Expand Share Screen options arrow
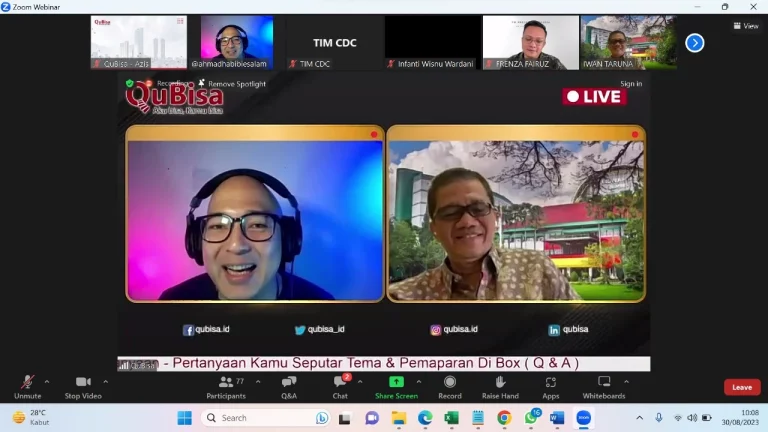This screenshot has height=432, width=768. pos(419,382)
